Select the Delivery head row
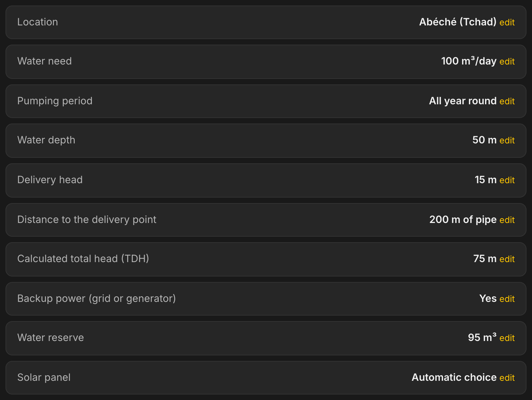Screen dimensions: 532x400 tap(266, 180)
